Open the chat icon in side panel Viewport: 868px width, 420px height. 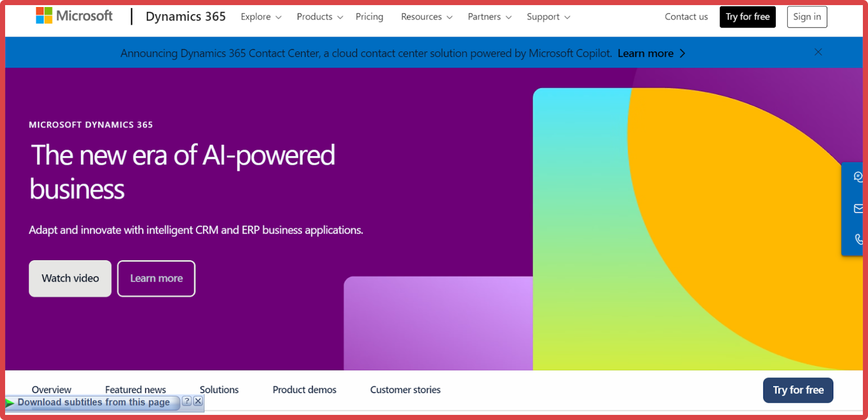pos(858,177)
